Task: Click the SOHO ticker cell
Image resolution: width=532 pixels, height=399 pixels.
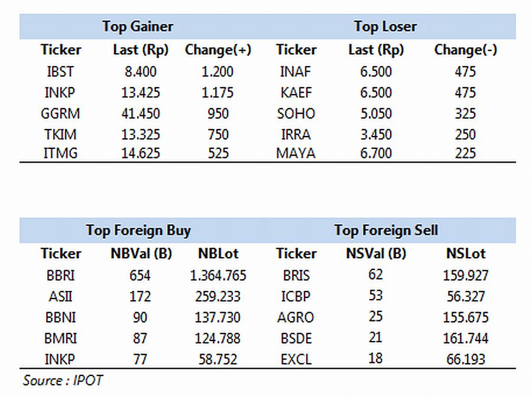Action: [x=296, y=113]
